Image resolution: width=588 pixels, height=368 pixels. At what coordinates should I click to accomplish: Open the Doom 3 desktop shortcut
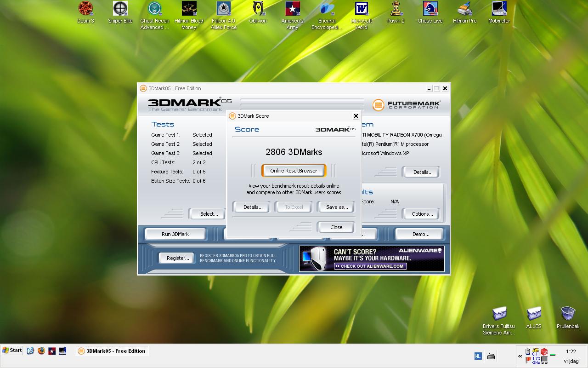click(85, 12)
